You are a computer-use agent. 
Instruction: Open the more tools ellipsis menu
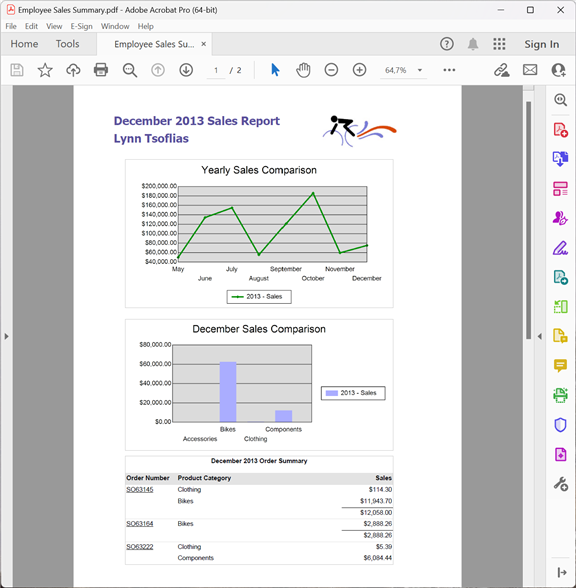[449, 70]
